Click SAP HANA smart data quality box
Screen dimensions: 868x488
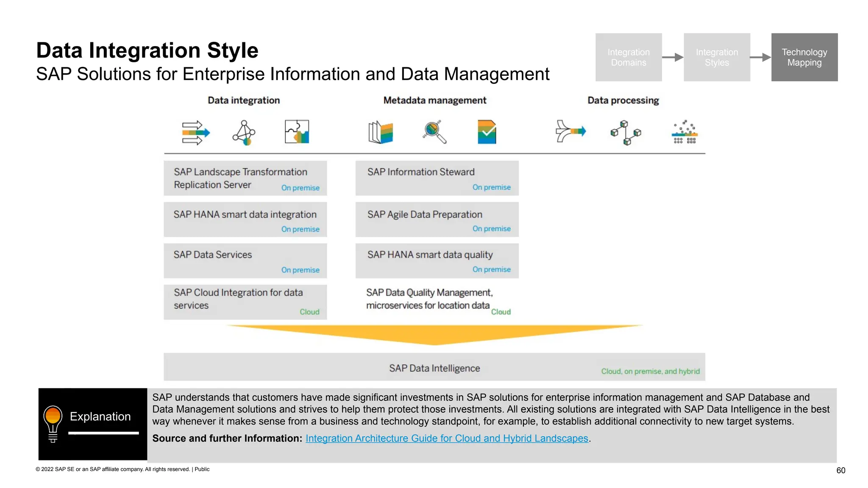437,261
